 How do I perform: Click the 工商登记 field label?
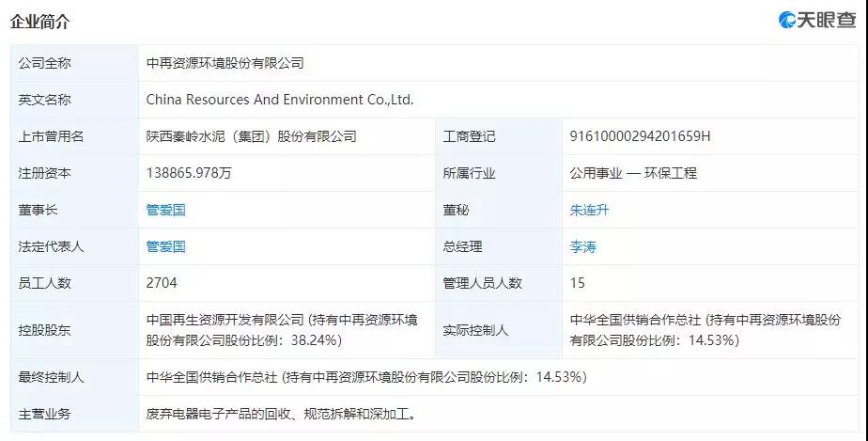coord(469,136)
